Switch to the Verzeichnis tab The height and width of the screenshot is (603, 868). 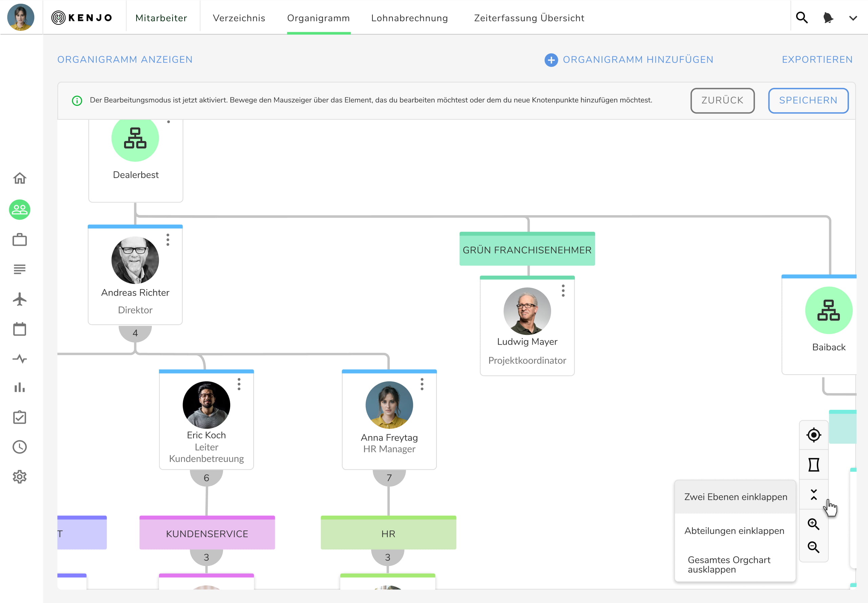[x=239, y=18]
